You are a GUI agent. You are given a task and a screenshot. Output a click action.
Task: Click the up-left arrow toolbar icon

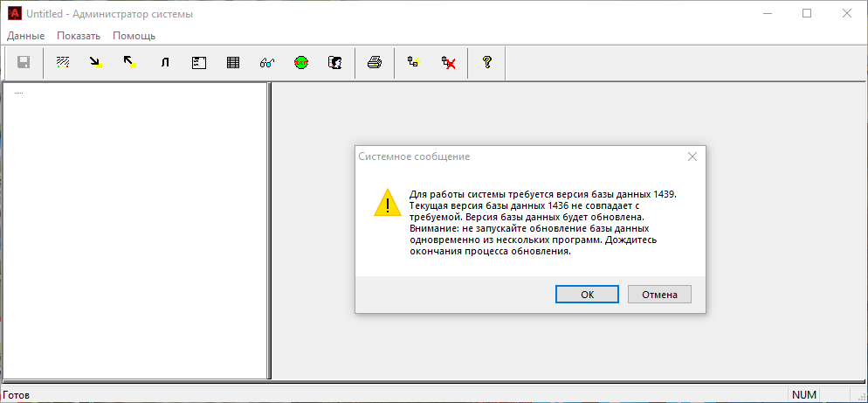coord(129,63)
